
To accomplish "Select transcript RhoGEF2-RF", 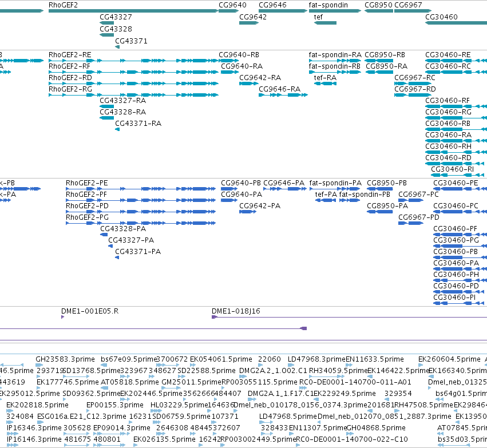I will pos(70,66).
